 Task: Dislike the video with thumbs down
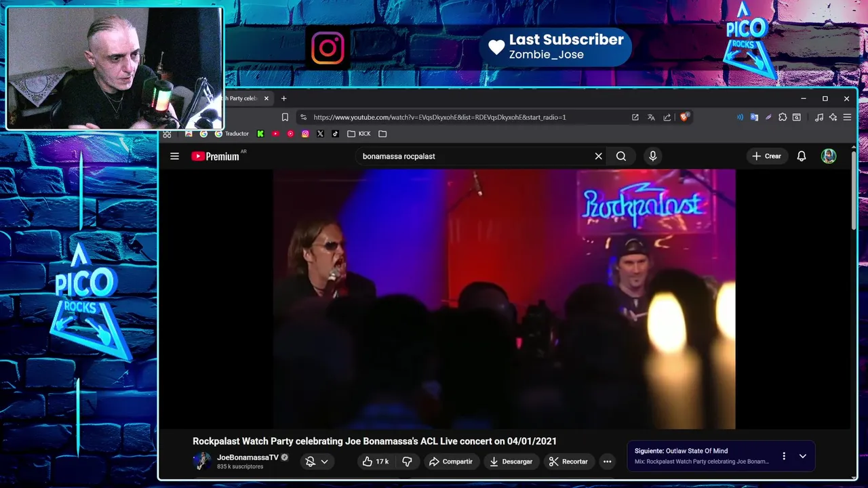click(x=407, y=462)
